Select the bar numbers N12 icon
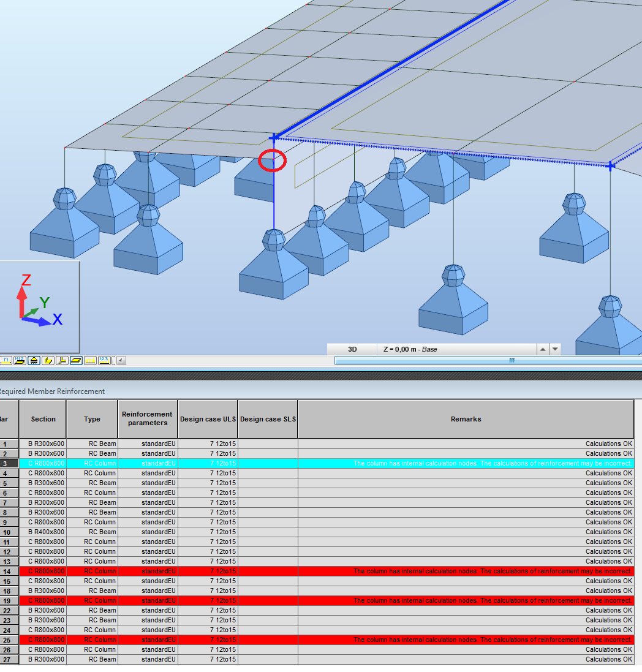This screenshot has height=672, width=642. [19, 360]
